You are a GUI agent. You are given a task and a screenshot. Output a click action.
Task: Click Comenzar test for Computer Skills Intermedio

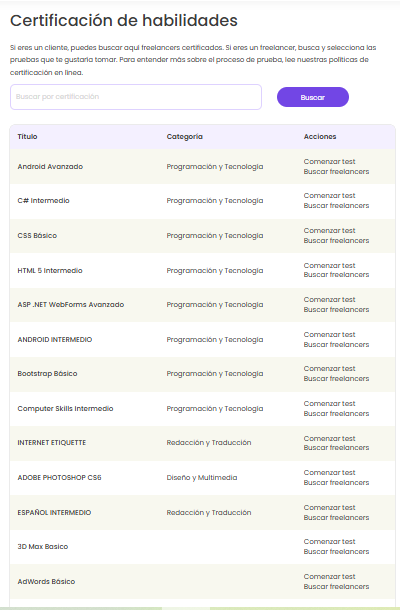coord(330,403)
